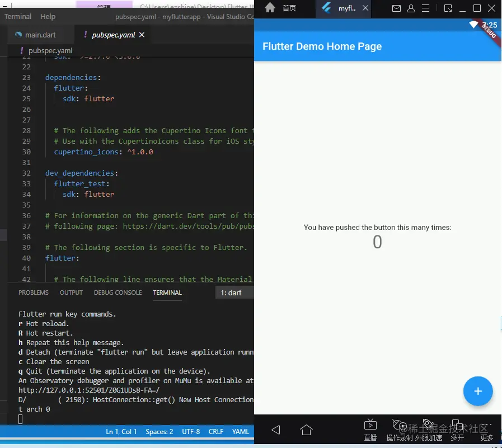This screenshot has width=502, height=448.
Task: Select the TERMINAL panel tab
Action: (167, 293)
